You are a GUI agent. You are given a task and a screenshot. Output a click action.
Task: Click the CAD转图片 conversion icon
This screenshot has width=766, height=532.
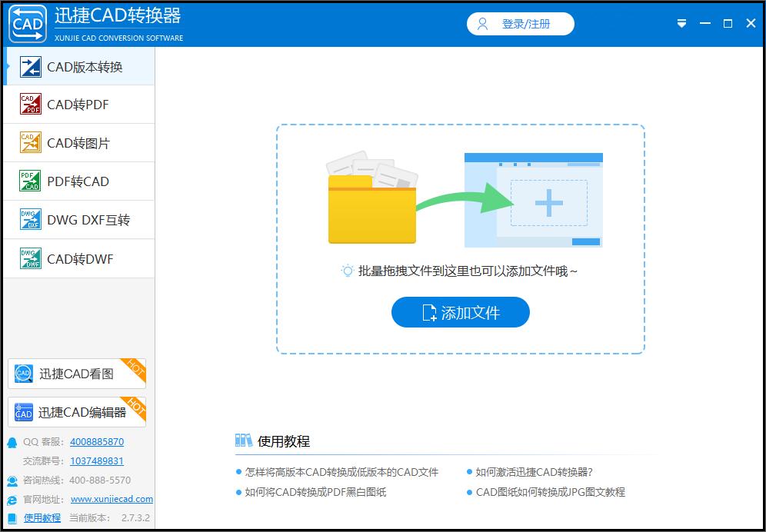(x=28, y=143)
